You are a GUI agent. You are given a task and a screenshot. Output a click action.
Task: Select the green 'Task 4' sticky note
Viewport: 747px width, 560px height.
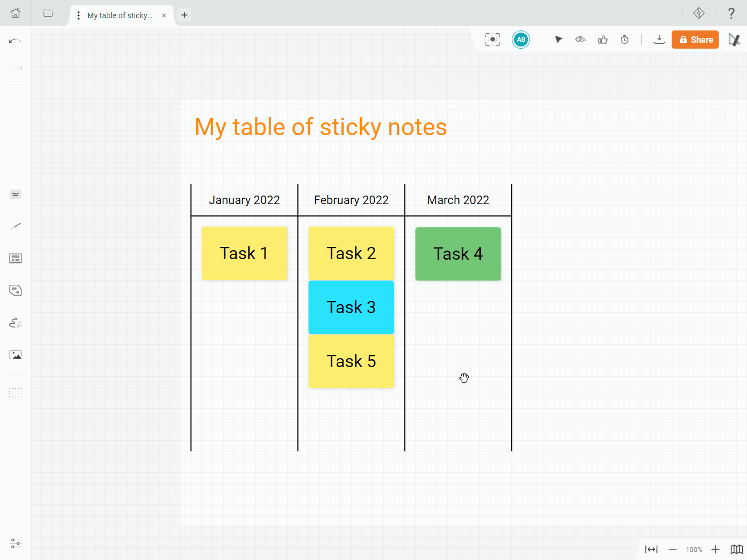click(458, 254)
